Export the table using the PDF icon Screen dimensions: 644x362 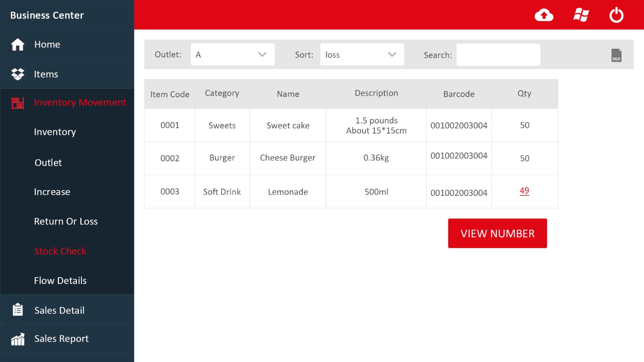click(616, 55)
